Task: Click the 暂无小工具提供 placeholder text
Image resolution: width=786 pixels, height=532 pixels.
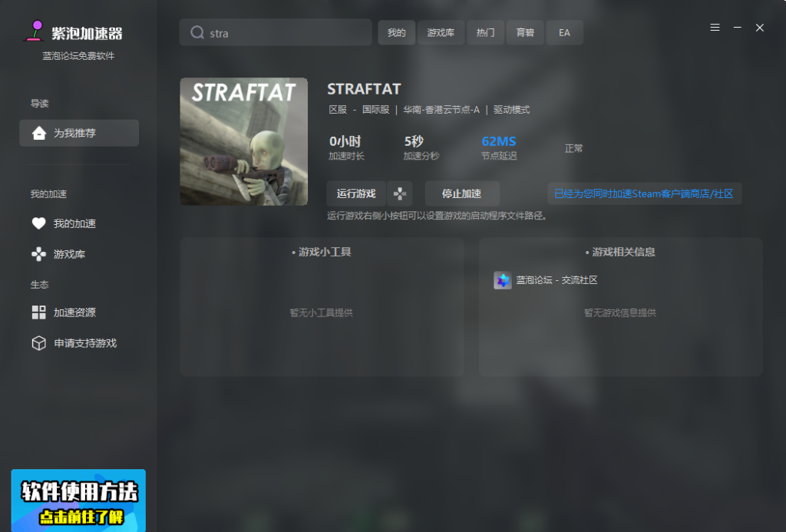Action: [x=322, y=313]
